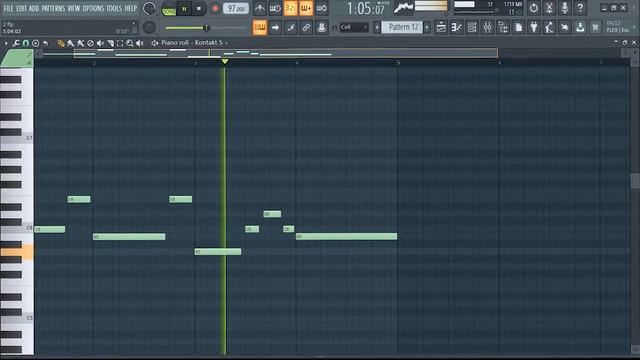Open the Mixer view icon
Screen dimensions: 640x360
(x=488, y=27)
